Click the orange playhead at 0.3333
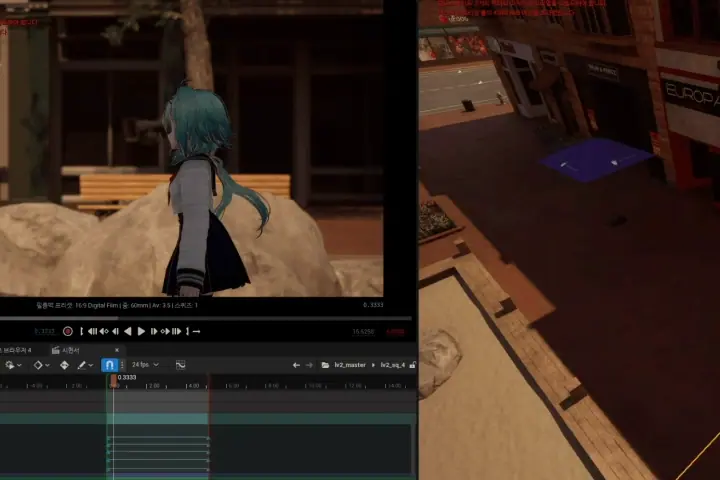 113,380
